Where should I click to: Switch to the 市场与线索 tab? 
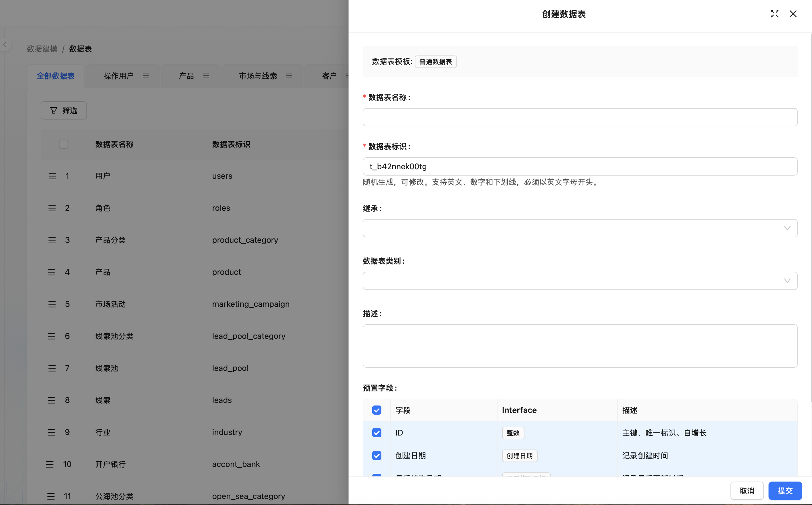(258, 76)
